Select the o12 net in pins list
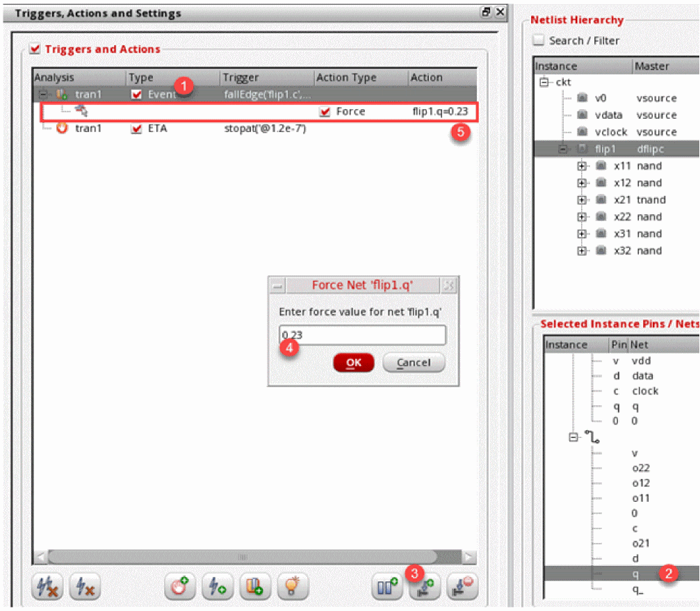Image resolution: width=700 pixels, height=611 pixels. (x=641, y=483)
